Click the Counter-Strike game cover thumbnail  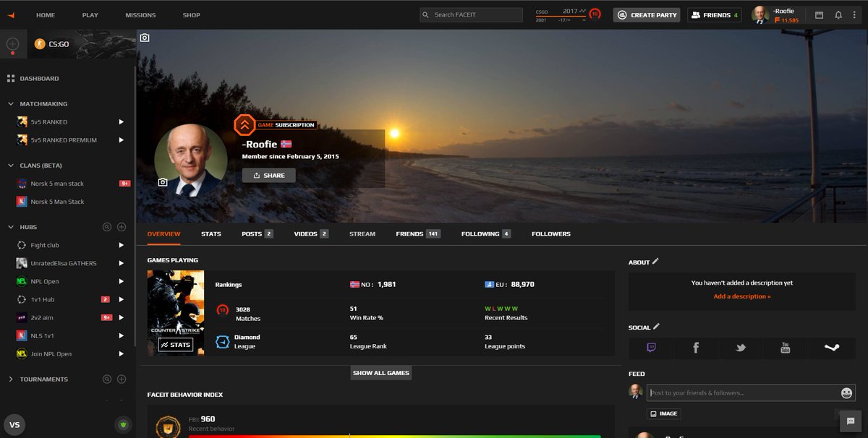tap(176, 313)
